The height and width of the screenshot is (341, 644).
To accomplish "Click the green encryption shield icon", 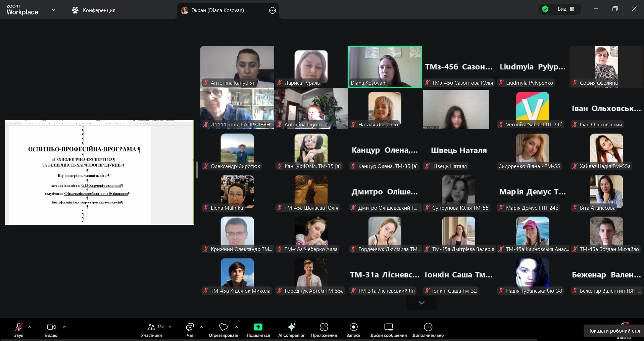I will pyautogui.click(x=545, y=9).
